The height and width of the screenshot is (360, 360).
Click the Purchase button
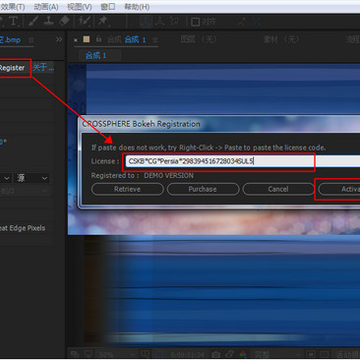[x=203, y=189]
